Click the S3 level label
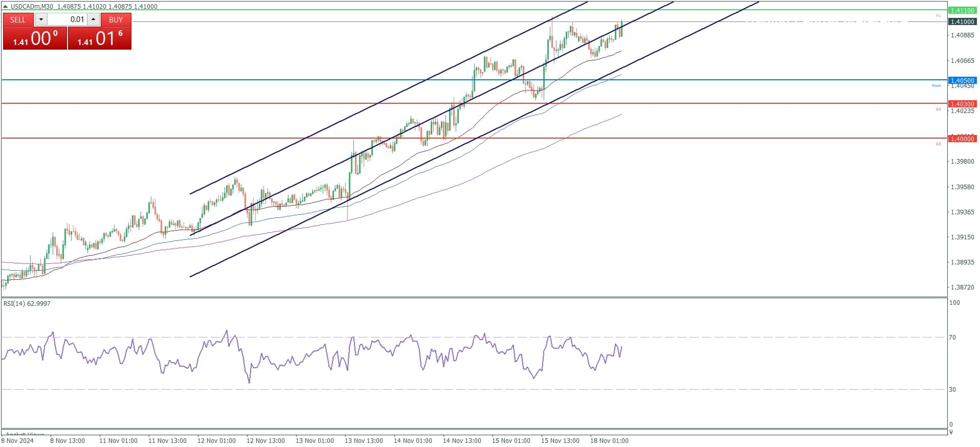 click(x=938, y=144)
